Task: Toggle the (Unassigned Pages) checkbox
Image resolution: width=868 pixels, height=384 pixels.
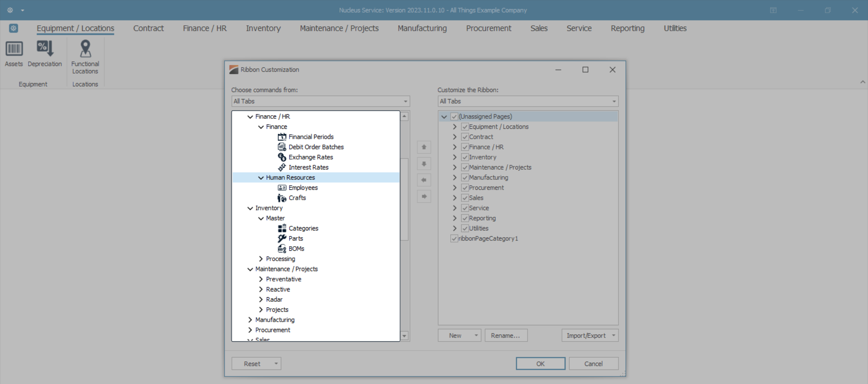Action: click(x=454, y=117)
